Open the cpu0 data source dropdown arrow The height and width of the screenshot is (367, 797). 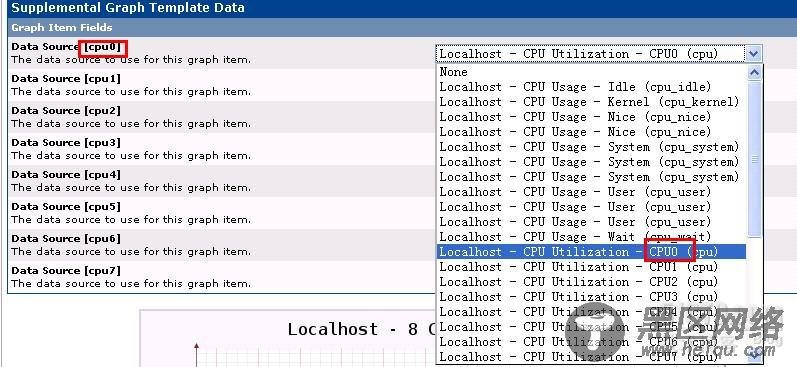(753, 53)
